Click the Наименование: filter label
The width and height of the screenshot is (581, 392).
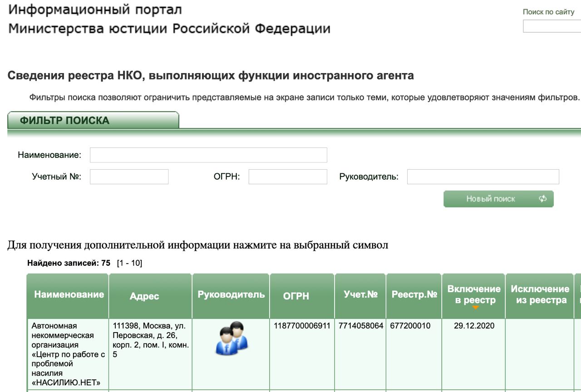click(49, 155)
